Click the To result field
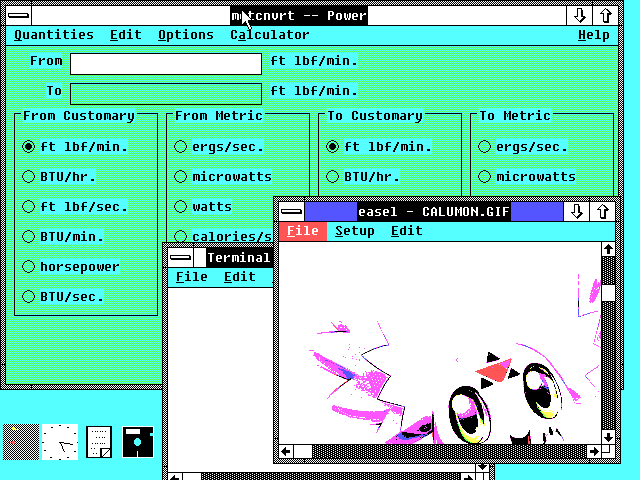 166,94
